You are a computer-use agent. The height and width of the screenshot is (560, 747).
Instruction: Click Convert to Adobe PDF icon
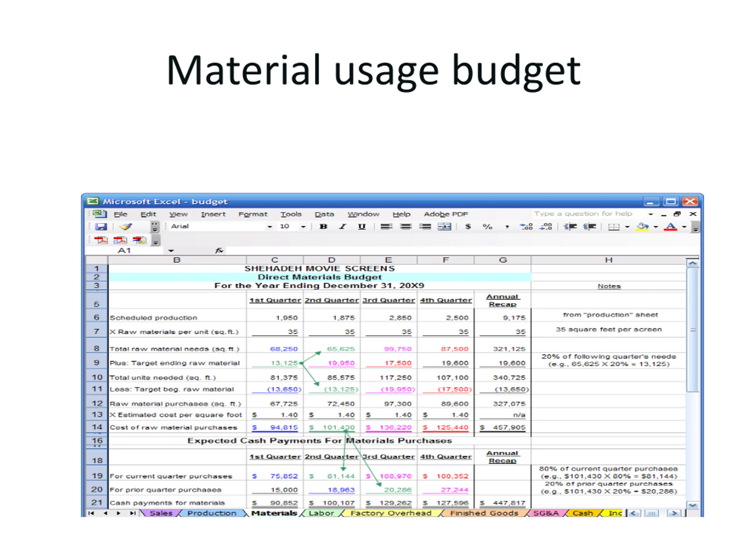point(101,240)
